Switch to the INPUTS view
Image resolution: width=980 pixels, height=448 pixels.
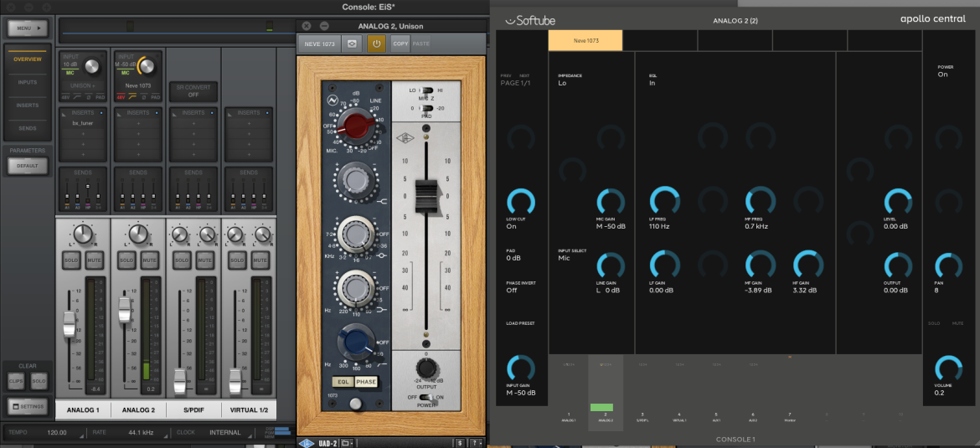pos(28,82)
